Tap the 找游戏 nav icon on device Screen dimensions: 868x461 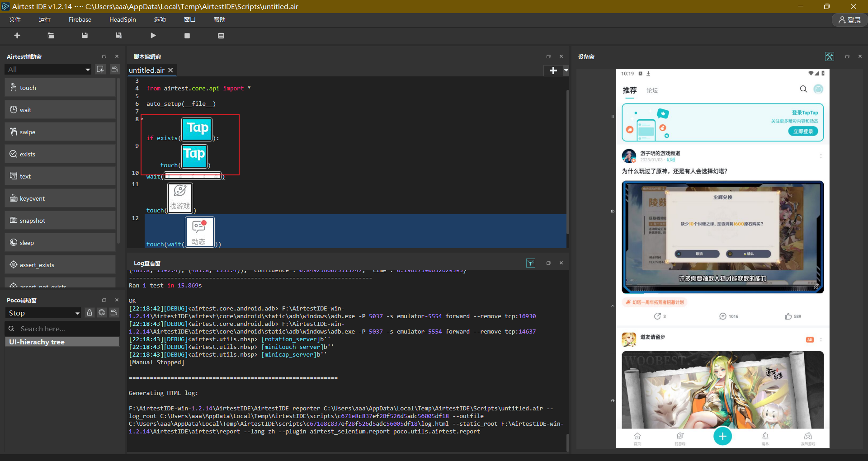click(x=680, y=438)
